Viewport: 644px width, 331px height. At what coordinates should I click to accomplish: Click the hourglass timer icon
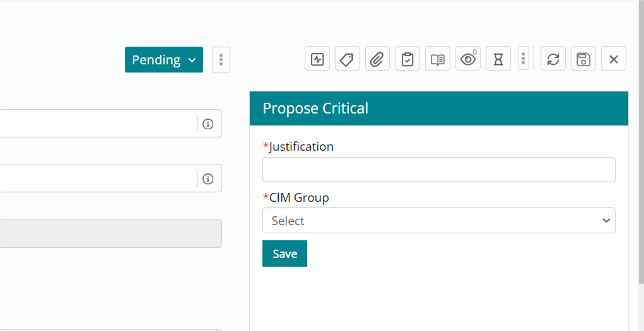pos(498,59)
